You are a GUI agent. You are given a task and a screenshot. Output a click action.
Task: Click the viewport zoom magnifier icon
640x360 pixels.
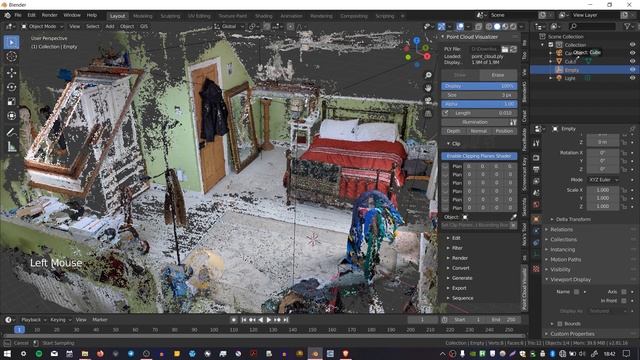coord(428,75)
